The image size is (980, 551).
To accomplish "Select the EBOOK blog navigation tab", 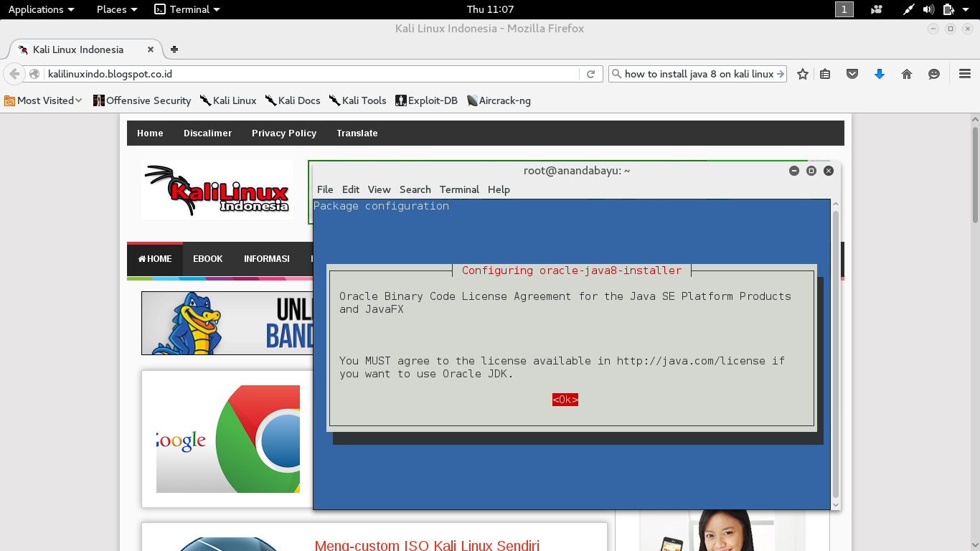I will click(208, 259).
